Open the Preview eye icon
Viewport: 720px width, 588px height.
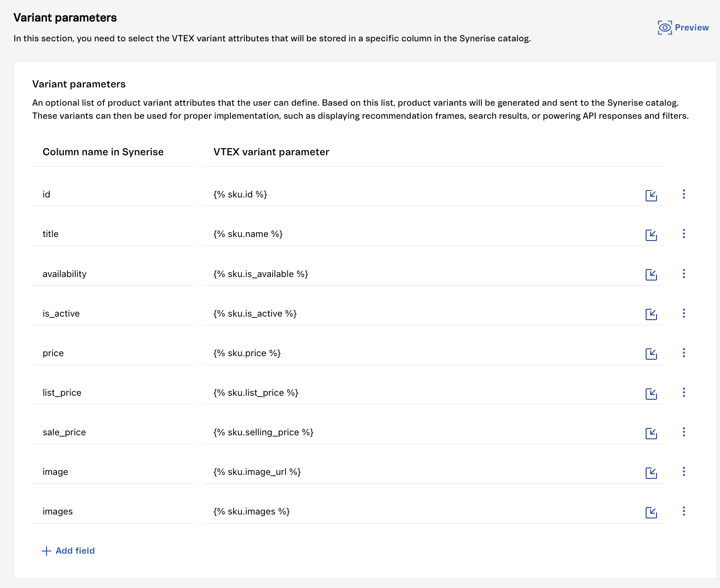tap(665, 27)
